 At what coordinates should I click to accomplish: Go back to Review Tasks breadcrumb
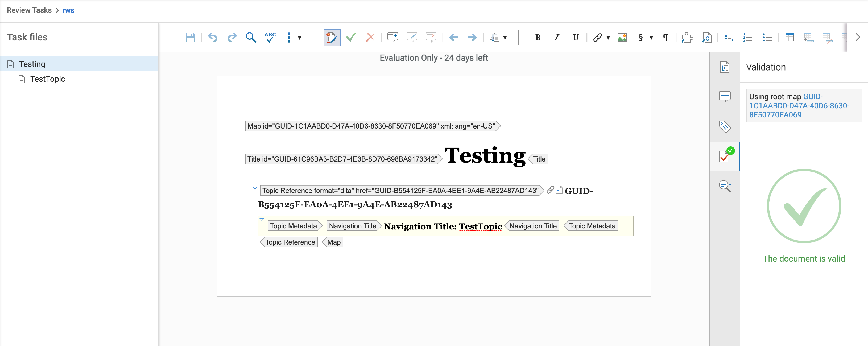29,10
